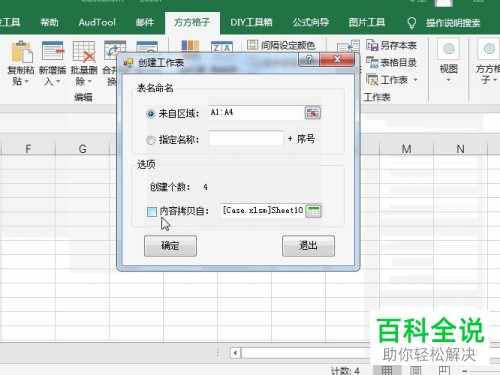The width and height of the screenshot is (500, 375).
Task: Click the 计数: 4 status text
Action: click(345, 371)
